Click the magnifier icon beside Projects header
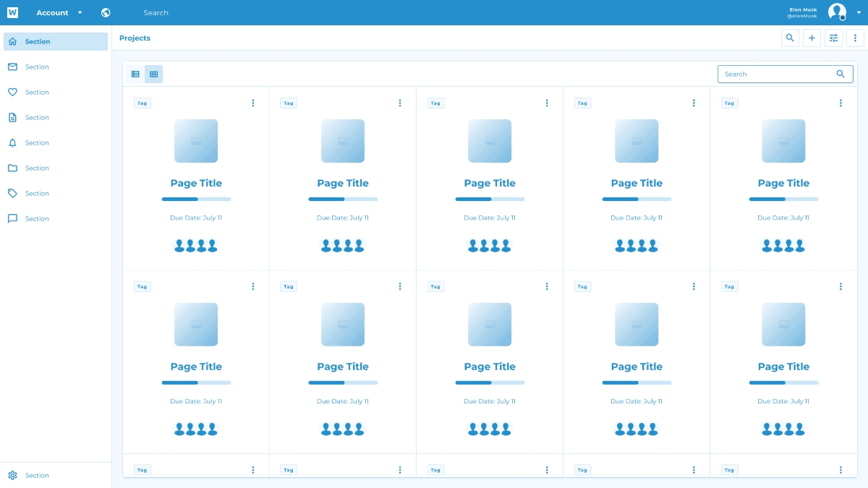 [x=790, y=38]
